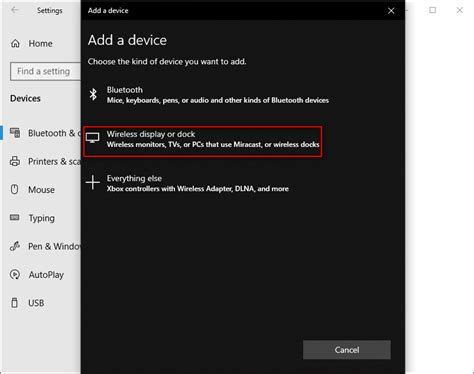Open Typing settings page
The height and width of the screenshot is (374, 474).
click(x=32, y=218)
